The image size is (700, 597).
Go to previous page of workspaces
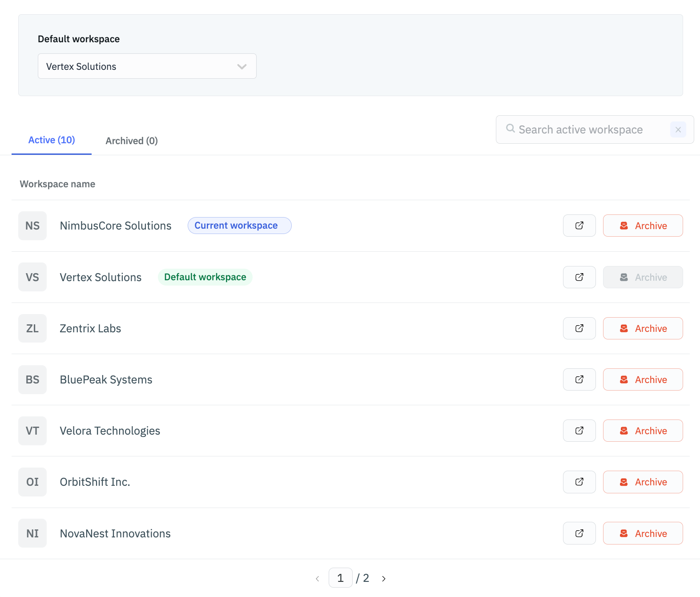317,578
